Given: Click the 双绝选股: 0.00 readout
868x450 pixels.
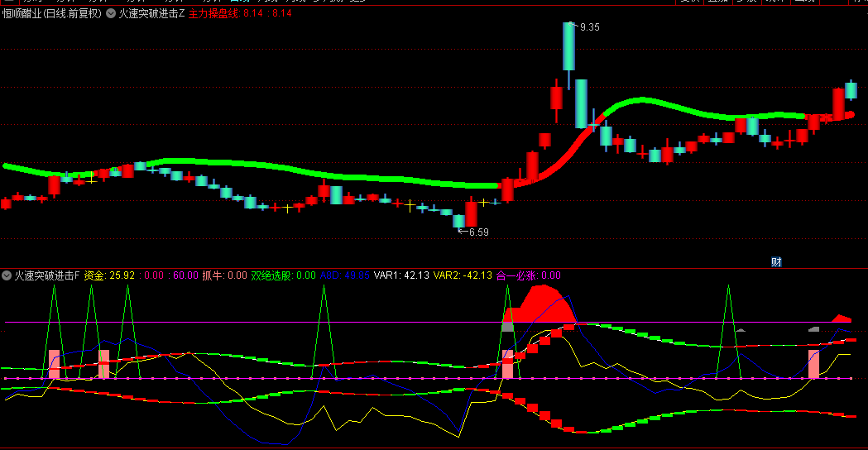Looking at the screenshot, I should coord(283,275).
